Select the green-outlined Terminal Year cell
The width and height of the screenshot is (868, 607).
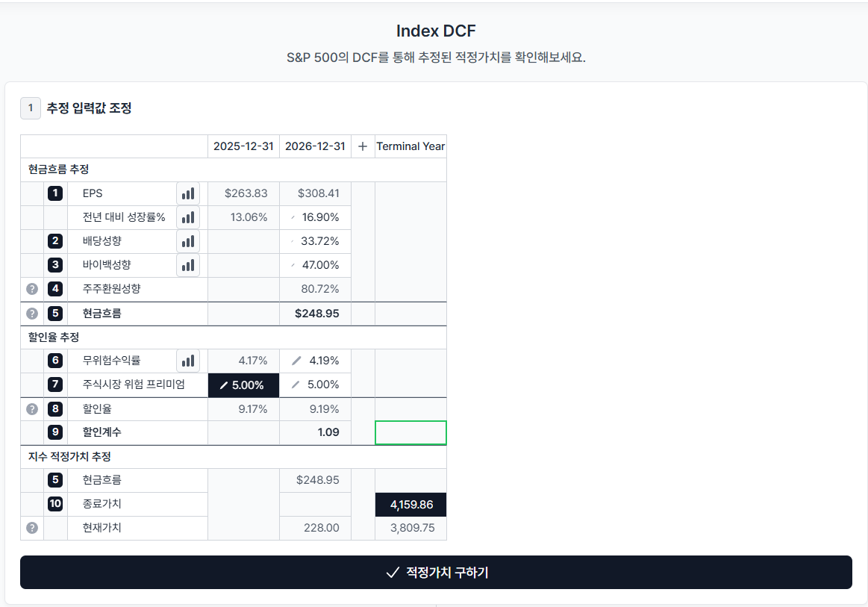click(x=410, y=432)
